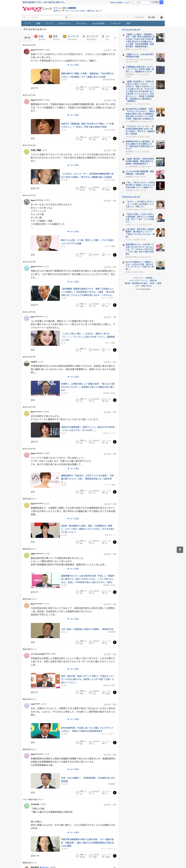View 返信10件 replies on 中道二直線's comment
The width and height of the screenshot is (186, 868).
35,189
